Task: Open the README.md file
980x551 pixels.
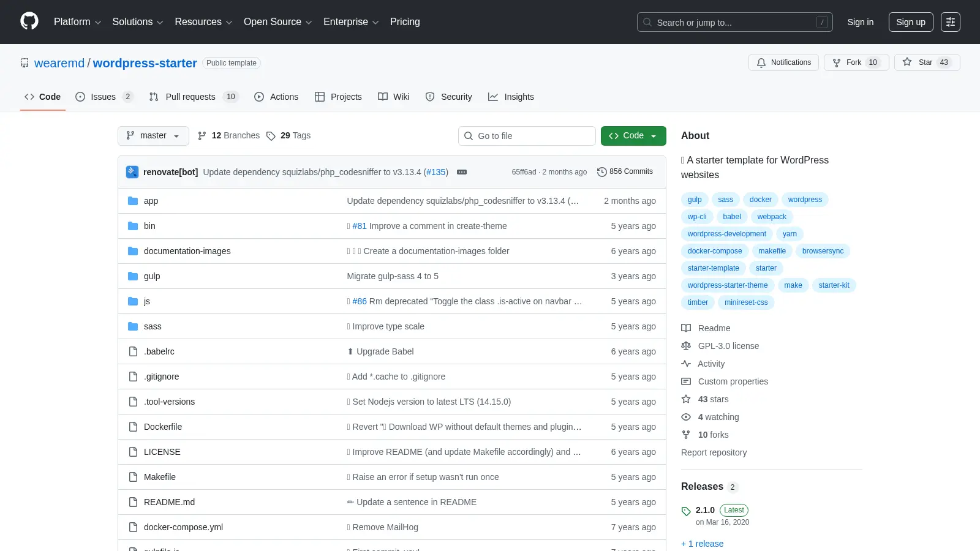Action: click(170, 502)
